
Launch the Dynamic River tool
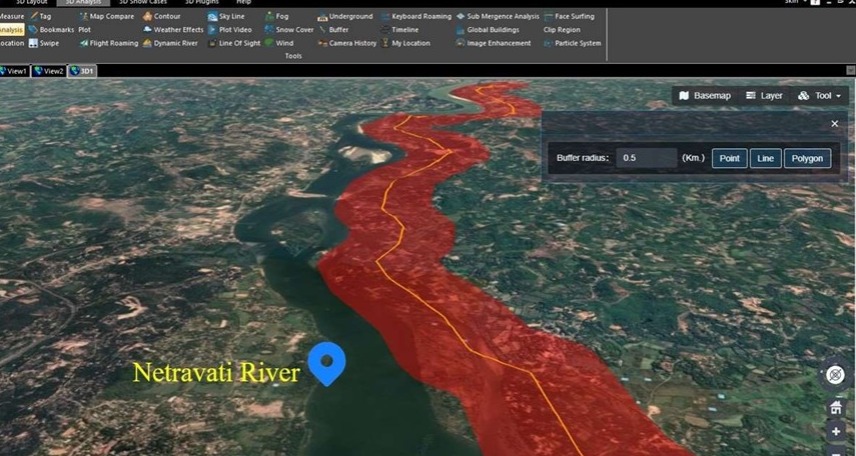point(174,43)
